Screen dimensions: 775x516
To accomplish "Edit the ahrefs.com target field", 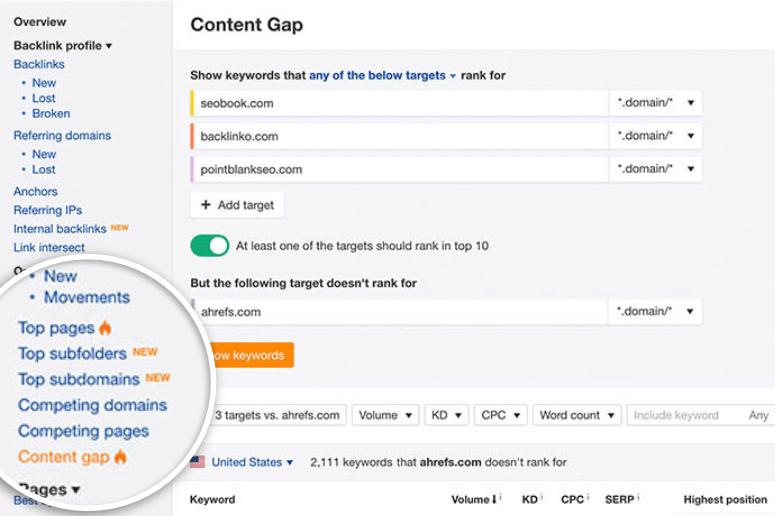I will [x=399, y=311].
